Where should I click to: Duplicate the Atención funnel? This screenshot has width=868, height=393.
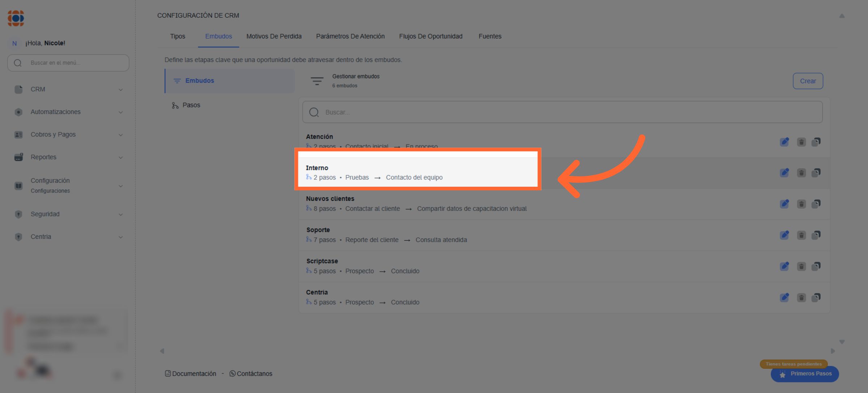(816, 142)
